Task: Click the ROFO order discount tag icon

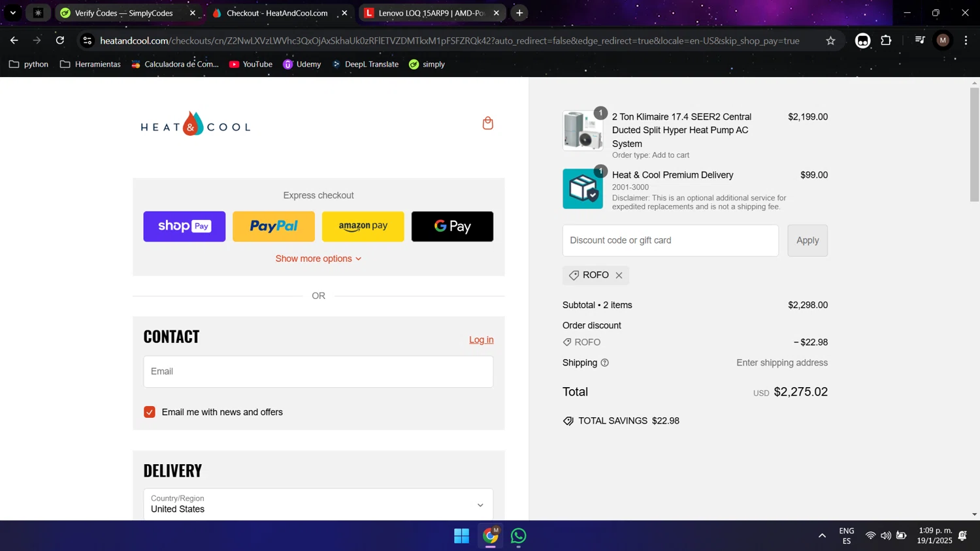Action: (567, 342)
